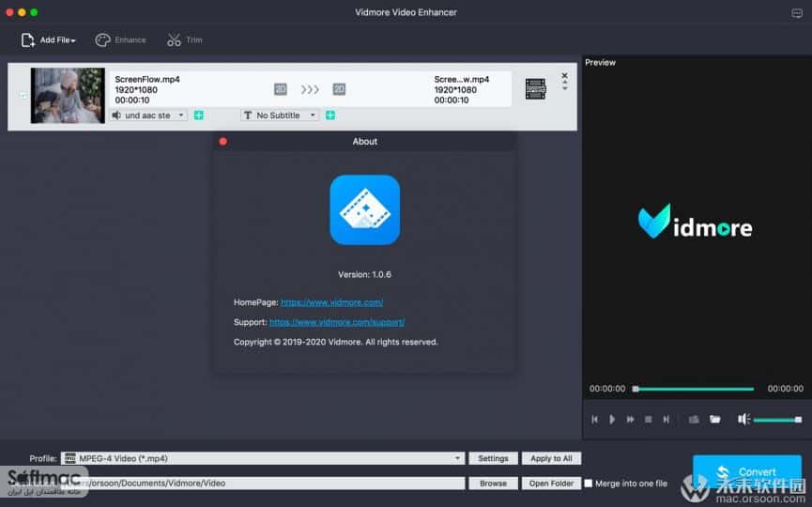Click the source 2D mode icon
The width and height of the screenshot is (812, 507).
click(280, 89)
